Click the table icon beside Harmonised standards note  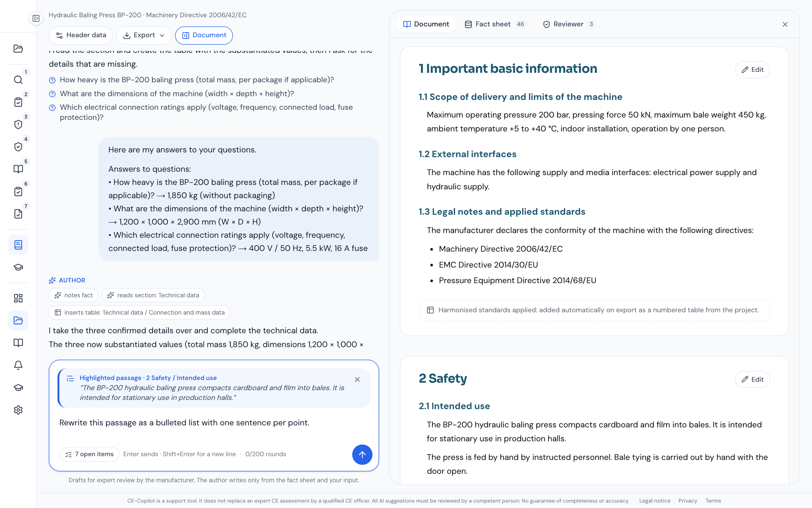pyautogui.click(x=430, y=310)
